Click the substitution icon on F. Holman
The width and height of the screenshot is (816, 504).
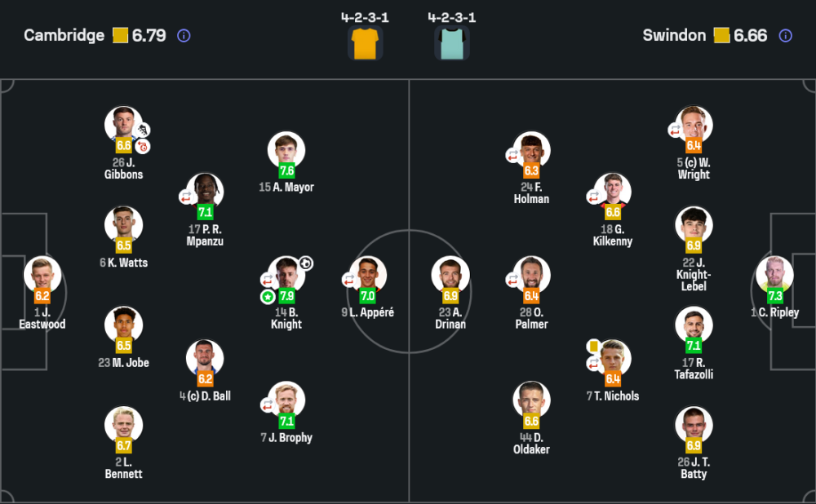512,155
